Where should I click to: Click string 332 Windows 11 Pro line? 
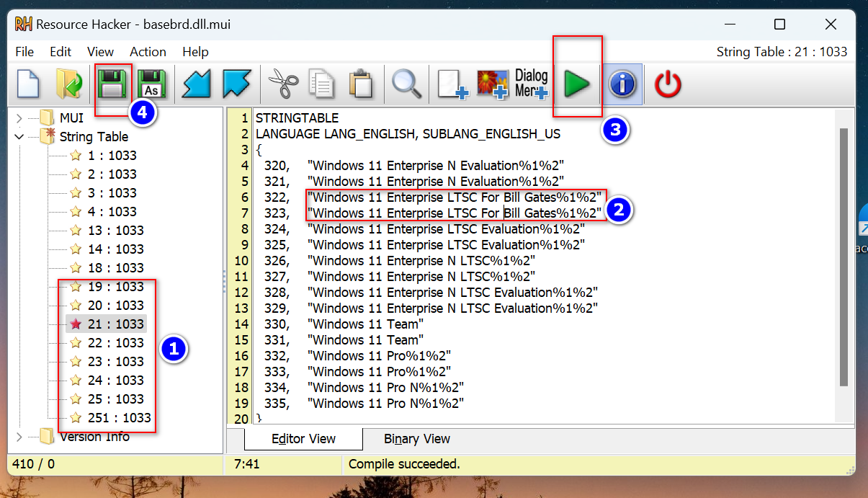(x=357, y=356)
